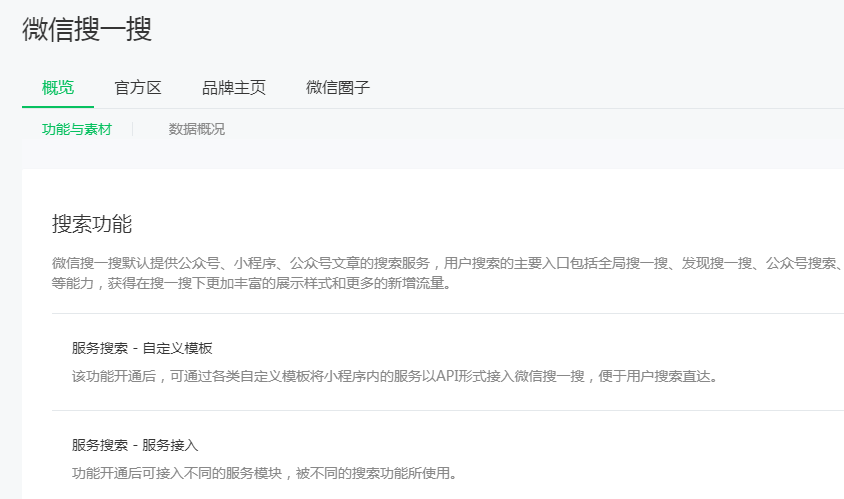Click the divider between 功能与素材 and 数据概况
844x499 pixels.
tap(133, 130)
